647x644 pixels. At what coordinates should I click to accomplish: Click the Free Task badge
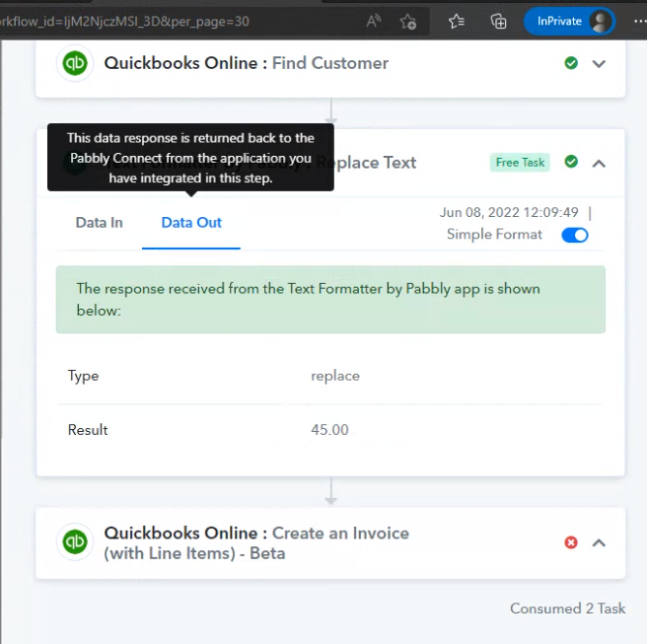pyautogui.click(x=520, y=162)
